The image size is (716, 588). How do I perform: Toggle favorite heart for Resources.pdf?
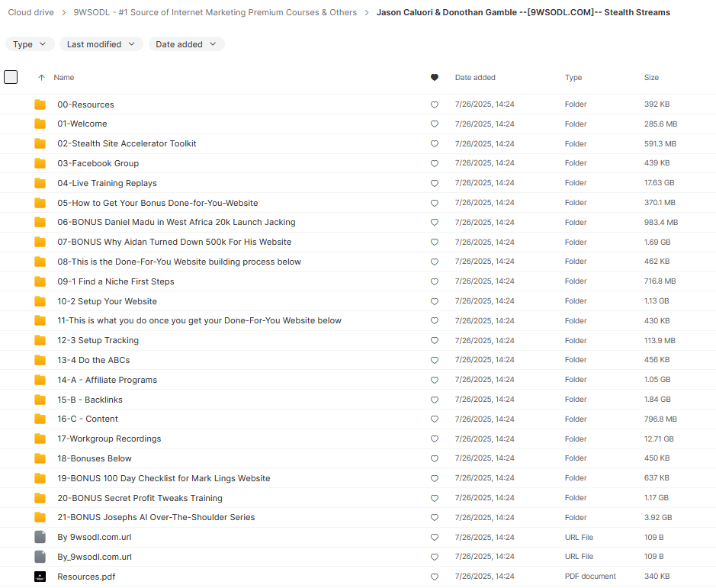tap(435, 577)
